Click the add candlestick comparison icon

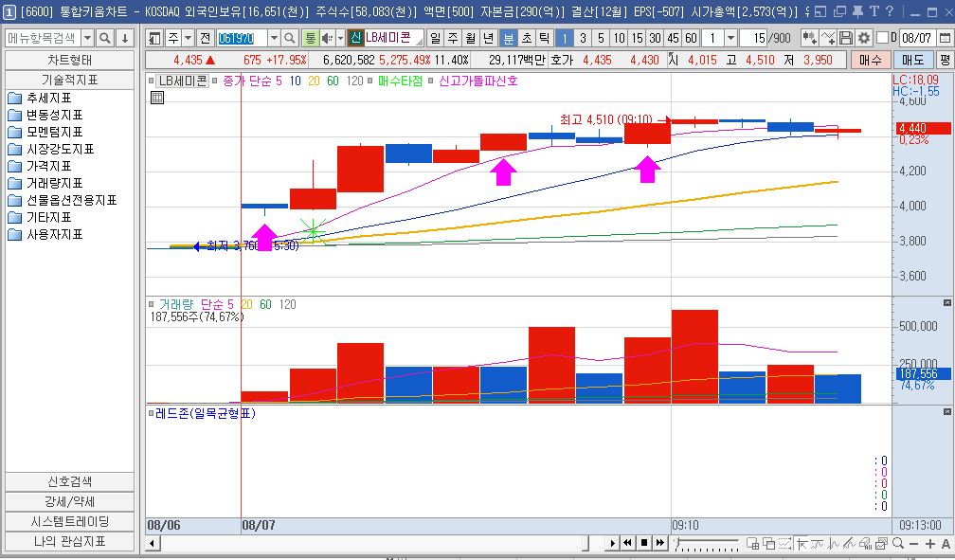tap(809, 39)
